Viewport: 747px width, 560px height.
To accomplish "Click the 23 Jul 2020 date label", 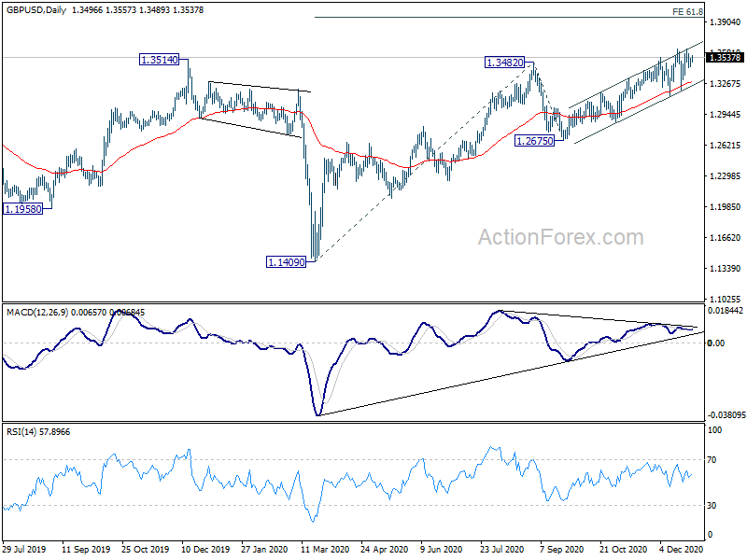I will [502, 549].
